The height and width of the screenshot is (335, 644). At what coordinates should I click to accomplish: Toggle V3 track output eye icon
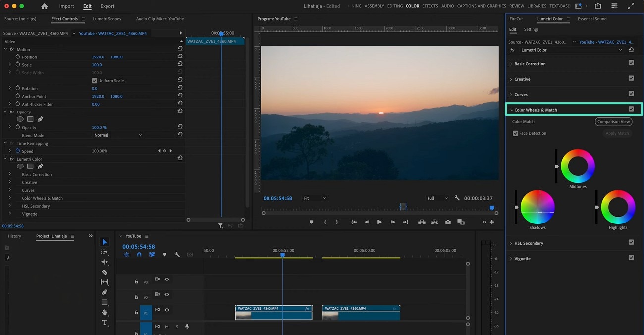(x=167, y=279)
